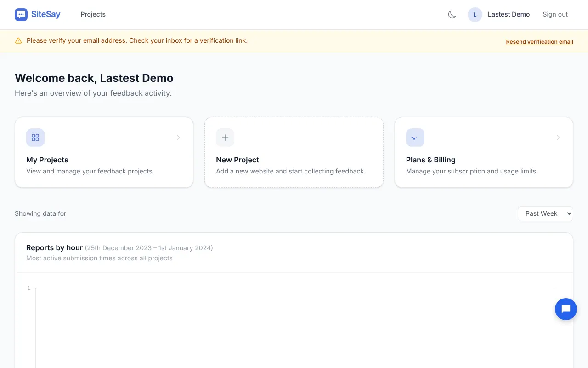Open the Plans & Billing card title

tap(431, 160)
